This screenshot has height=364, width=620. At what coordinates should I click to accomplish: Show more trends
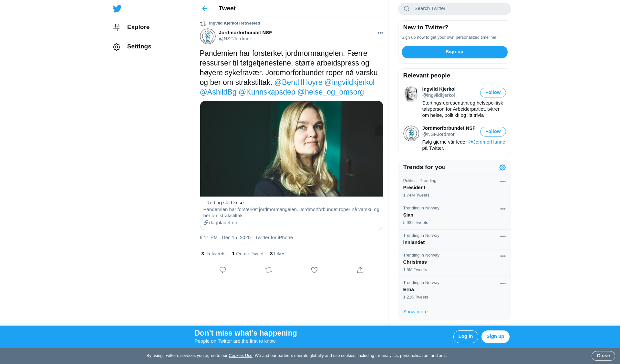pyautogui.click(x=415, y=312)
